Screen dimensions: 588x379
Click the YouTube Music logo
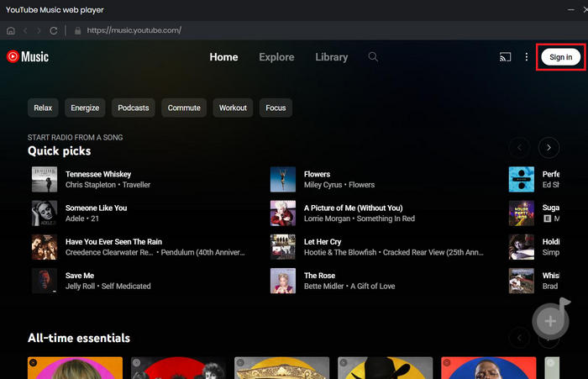(28, 56)
